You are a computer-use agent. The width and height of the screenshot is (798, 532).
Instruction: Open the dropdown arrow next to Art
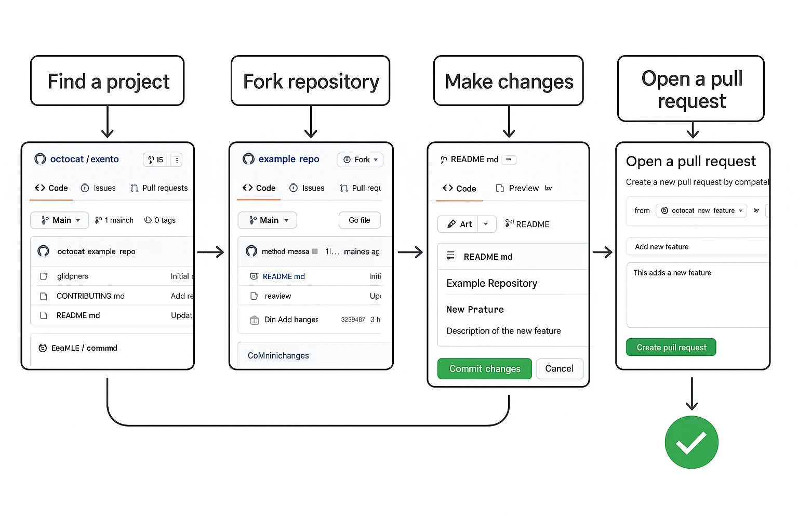coord(486,224)
